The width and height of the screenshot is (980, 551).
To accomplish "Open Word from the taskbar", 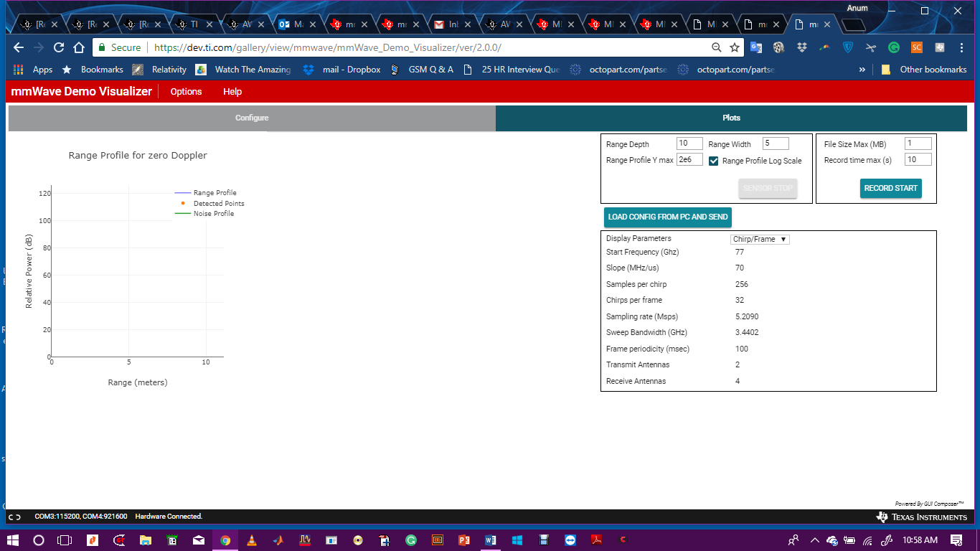I will point(491,540).
